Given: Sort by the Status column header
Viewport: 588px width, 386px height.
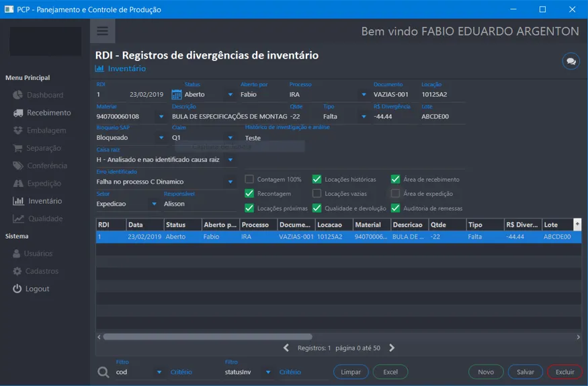Looking at the screenshot, I should pyautogui.click(x=183, y=225).
